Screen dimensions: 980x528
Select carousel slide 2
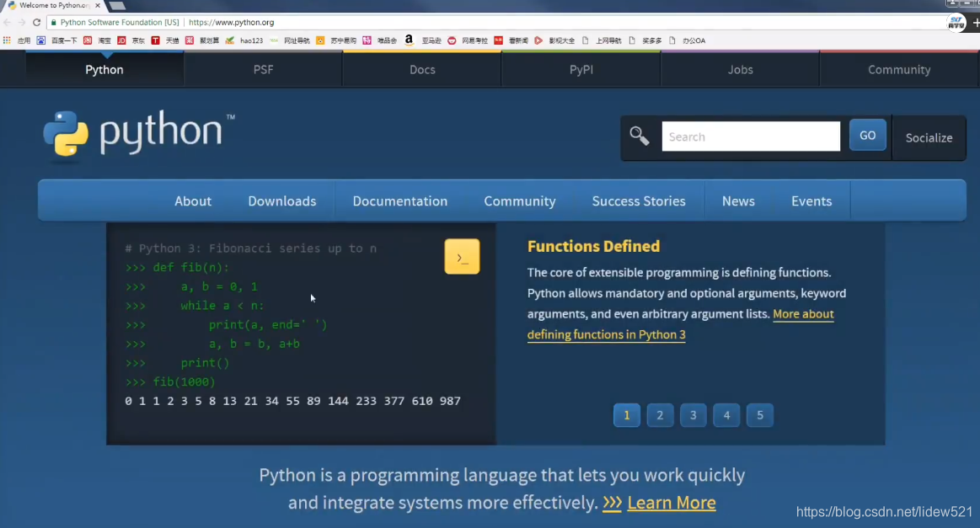[660, 415]
